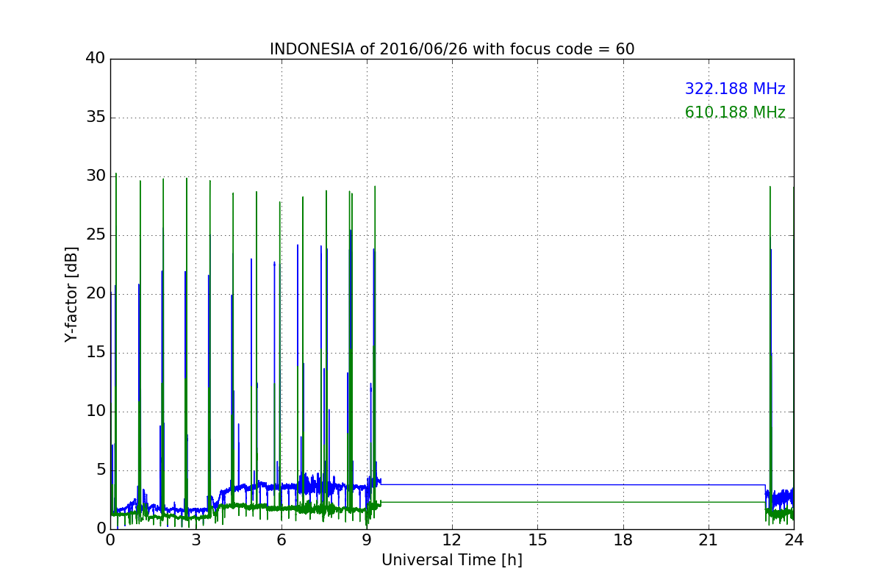
Task: Click the y-axis tick label 10
Action: pyautogui.click(x=96, y=411)
